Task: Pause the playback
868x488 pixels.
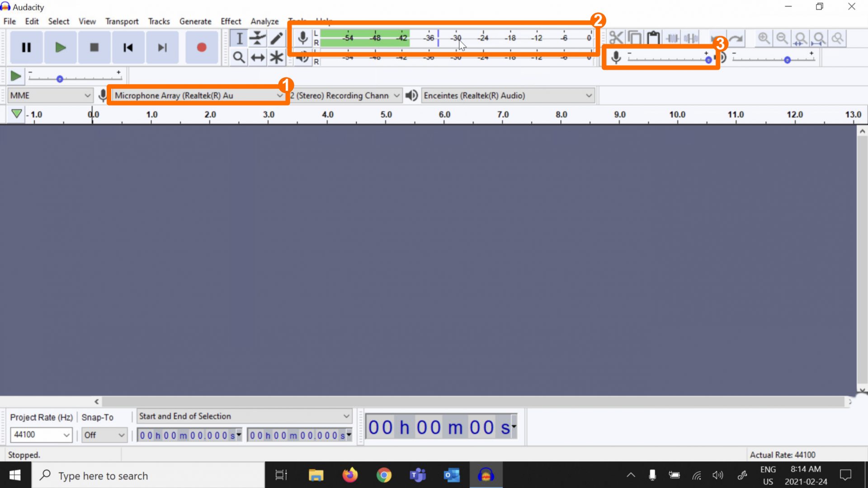Action: point(26,47)
